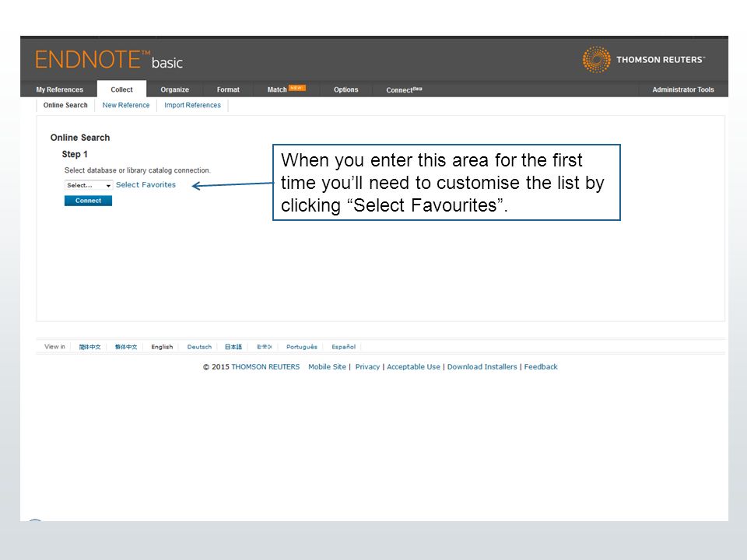747x560 pixels.
Task: Open the Import References sub-tab
Action: (x=192, y=105)
